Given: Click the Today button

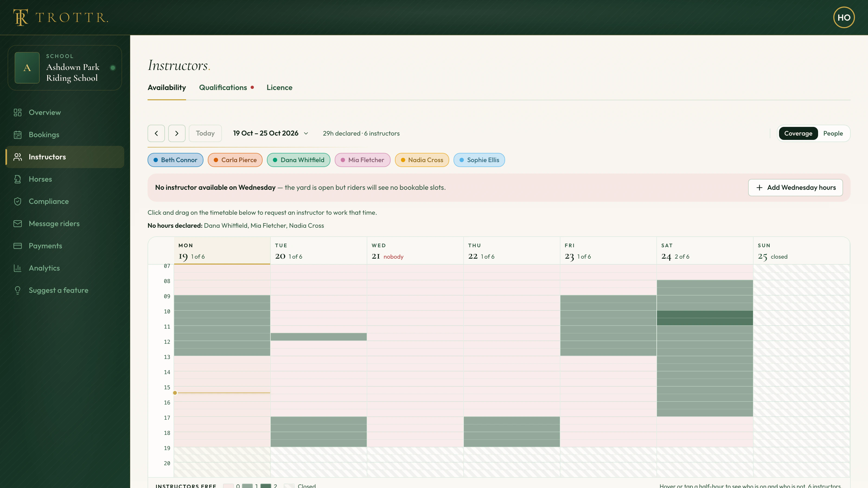Looking at the screenshot, I should click(205, 133).
